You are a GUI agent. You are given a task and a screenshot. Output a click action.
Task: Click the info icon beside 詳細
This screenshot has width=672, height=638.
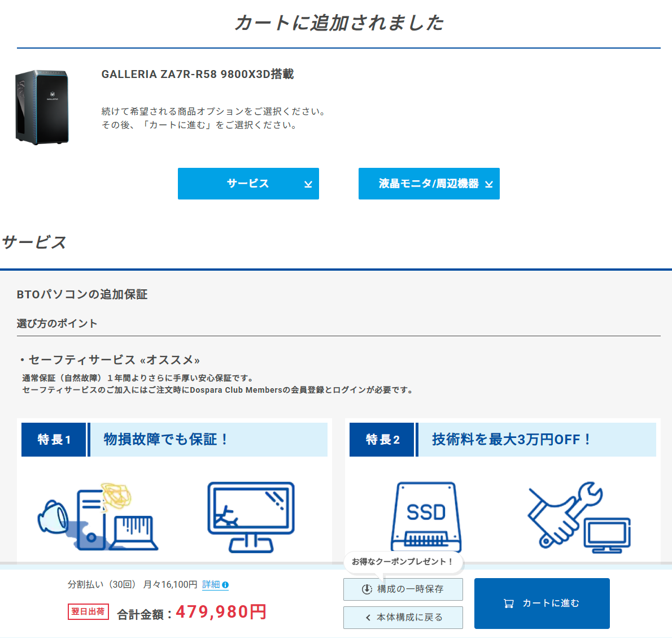pos(225,585)
